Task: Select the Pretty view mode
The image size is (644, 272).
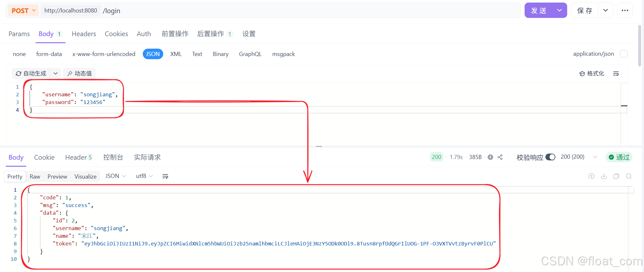Action: (x=15, y=177)
